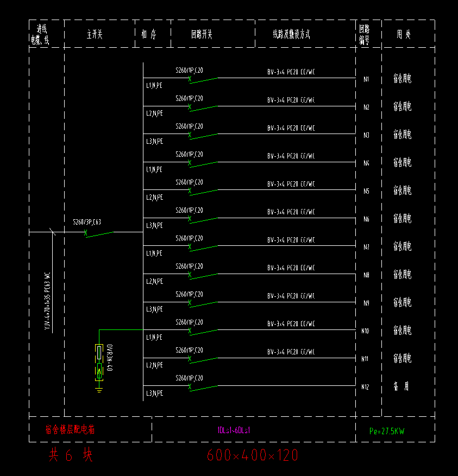The height and width of the screenshot is (476, 458).
Task: Click the main switch symbol under S260/3P,C63
Action: click(x=98, y=233)
